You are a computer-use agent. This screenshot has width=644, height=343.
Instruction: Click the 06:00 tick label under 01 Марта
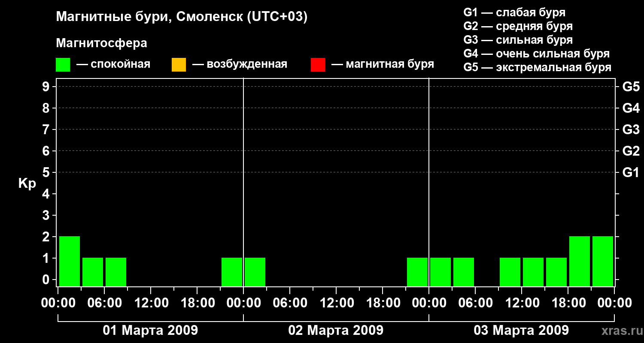tap(104, 303)
